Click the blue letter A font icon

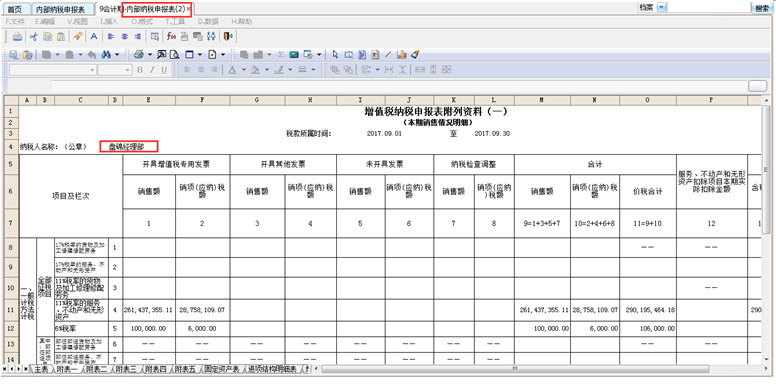click(x=94, y=36)
